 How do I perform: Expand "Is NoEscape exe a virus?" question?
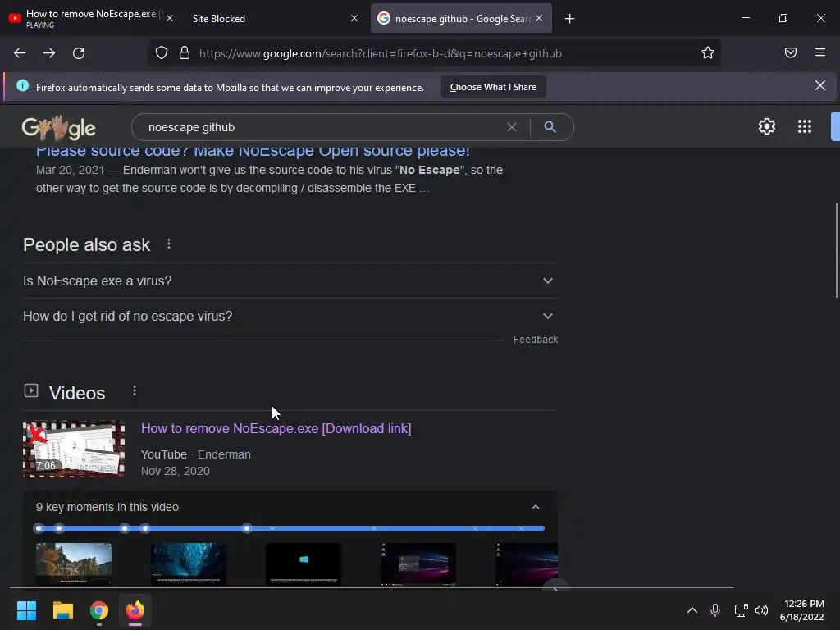pos(290,281)
